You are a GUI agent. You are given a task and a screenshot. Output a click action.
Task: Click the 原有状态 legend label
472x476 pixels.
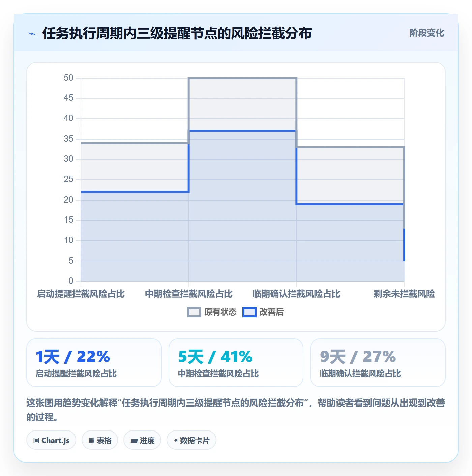coord(220,312)
